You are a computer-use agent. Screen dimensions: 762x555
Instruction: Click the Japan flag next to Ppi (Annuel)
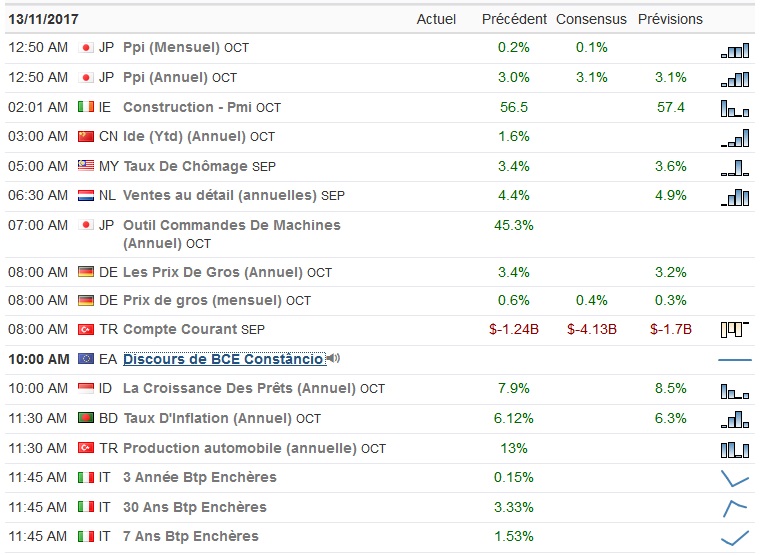click(x=86, y=77)
